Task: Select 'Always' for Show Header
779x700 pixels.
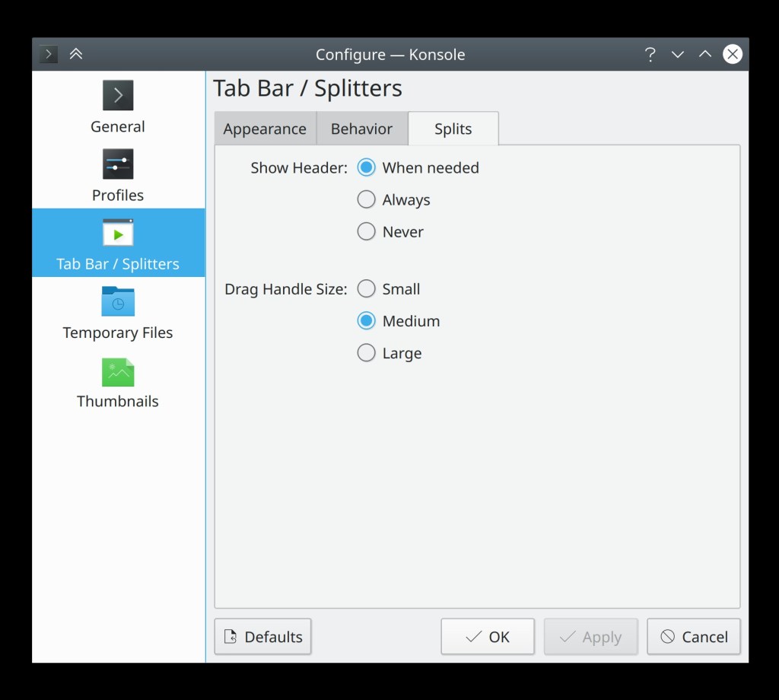Action: (367, 199)
